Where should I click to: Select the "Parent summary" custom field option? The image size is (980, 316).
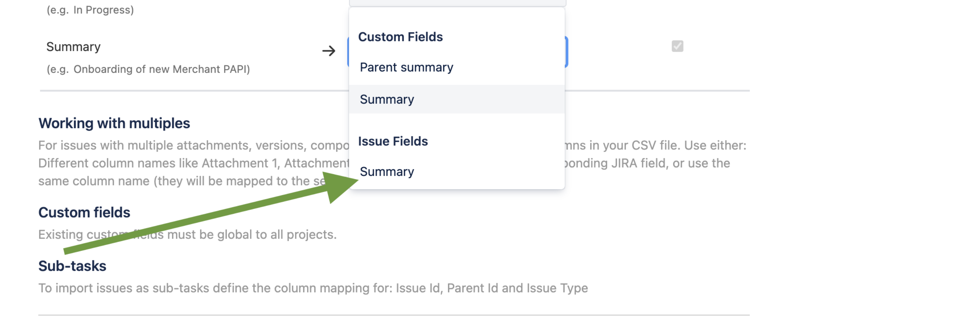pyautogui.click(x=406, y=67)
